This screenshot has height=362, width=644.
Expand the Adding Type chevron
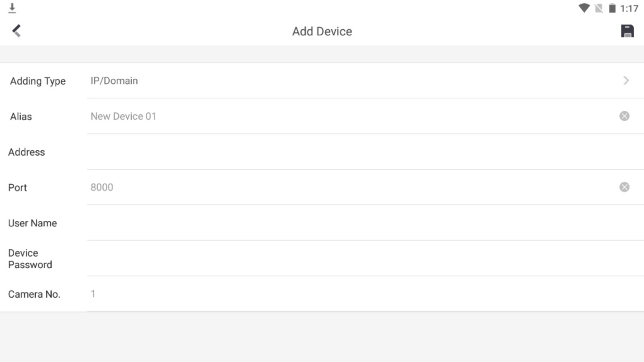pyautogui.click(x=626, y=81)
